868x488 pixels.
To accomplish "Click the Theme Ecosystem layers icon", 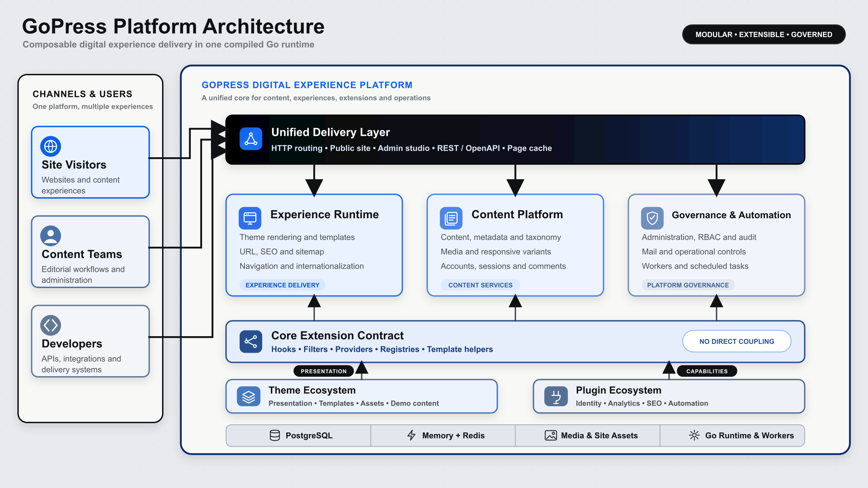I will (x=249, y=396).
